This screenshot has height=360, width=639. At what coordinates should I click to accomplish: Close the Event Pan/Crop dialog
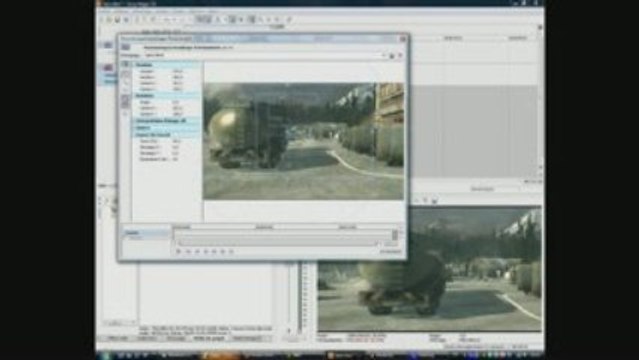pyautogui.click(x=403, y=39)
